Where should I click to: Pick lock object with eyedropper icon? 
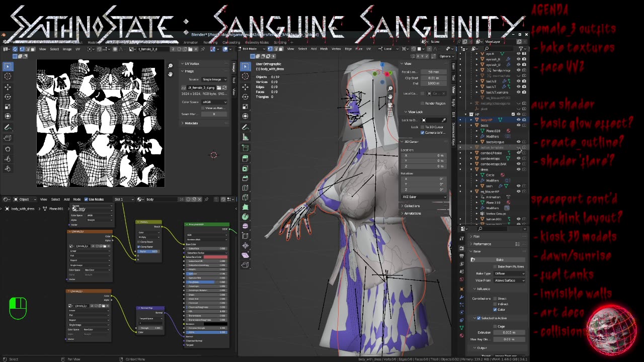pos(444,120)
